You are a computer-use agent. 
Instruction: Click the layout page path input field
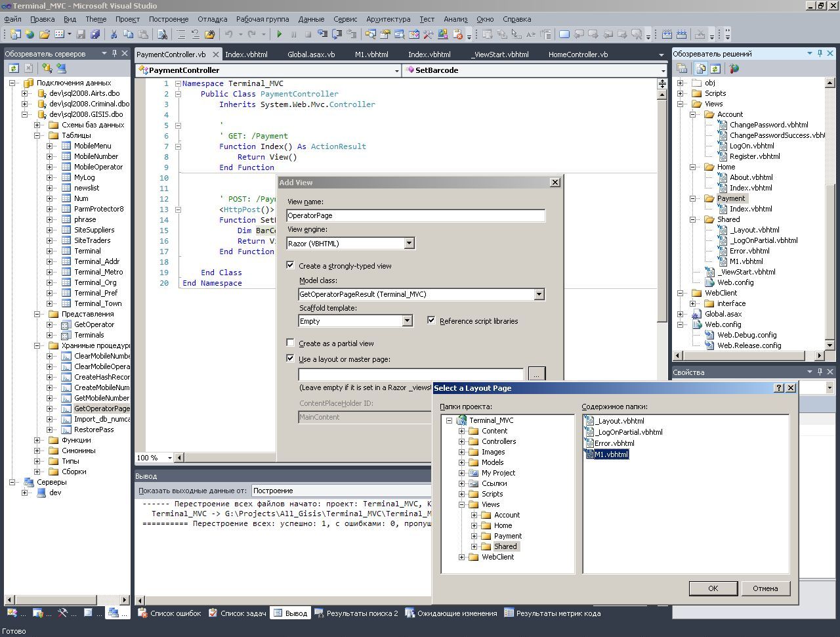click(411, 374)
